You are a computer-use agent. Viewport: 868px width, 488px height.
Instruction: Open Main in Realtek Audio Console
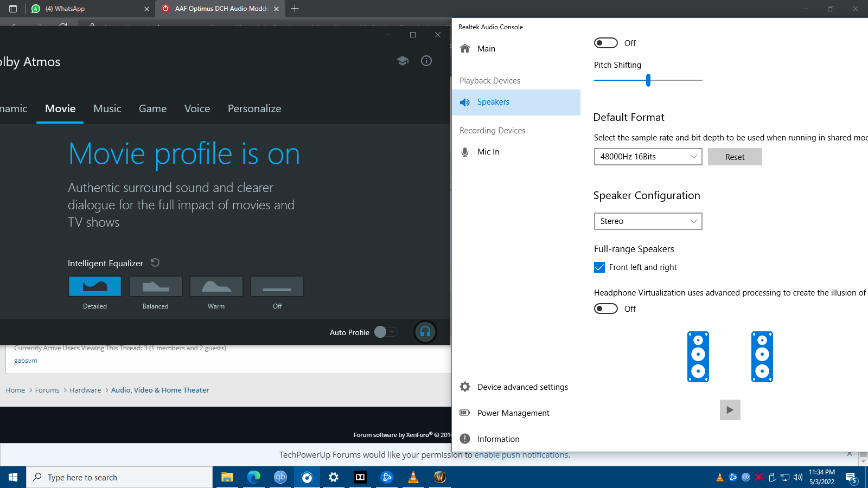coord(516,49)
